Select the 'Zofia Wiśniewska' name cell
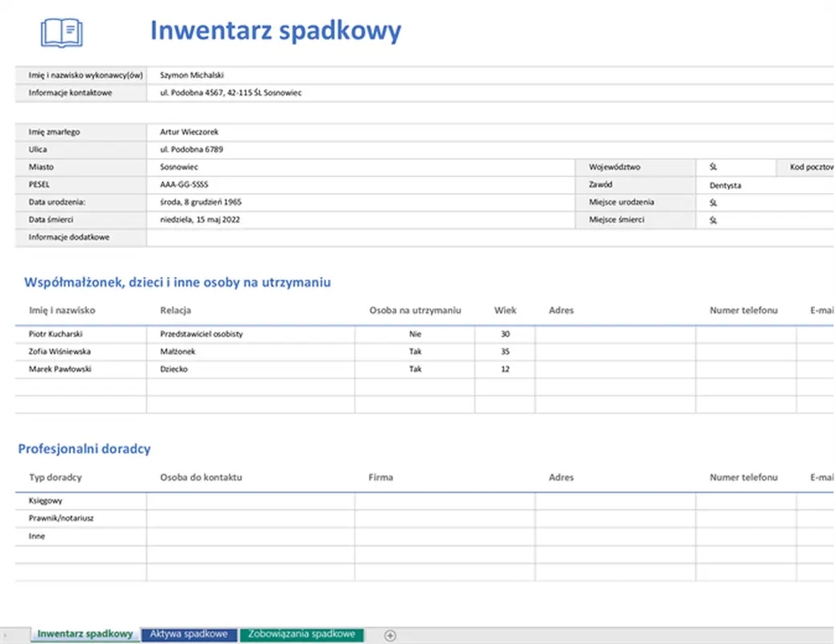Image resolution: width=836 pixels, height=644 pixels. (x=81, y=352)
